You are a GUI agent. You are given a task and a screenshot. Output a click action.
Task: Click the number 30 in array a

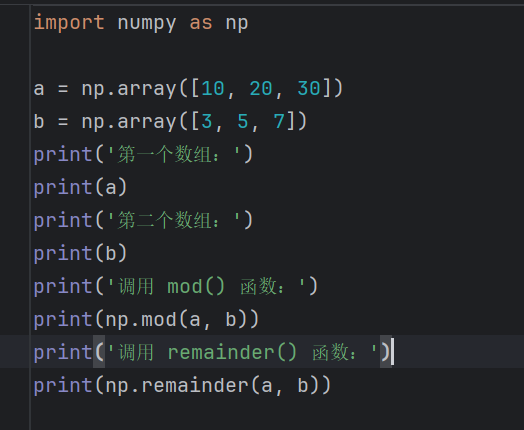pyautogui.click(x=309, y=89)
